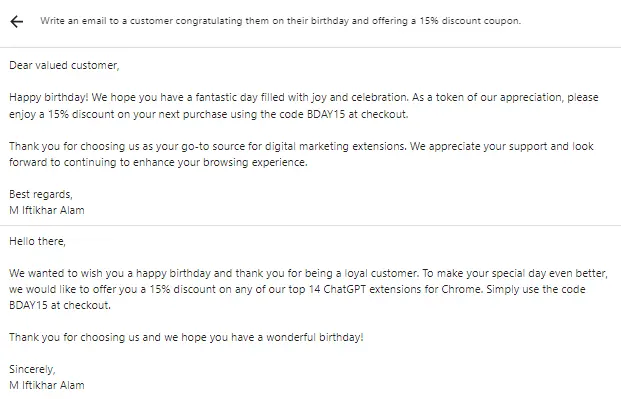Click 'digital marketing extensions' phrase
The image size is (621, 399).
[335, 146]
